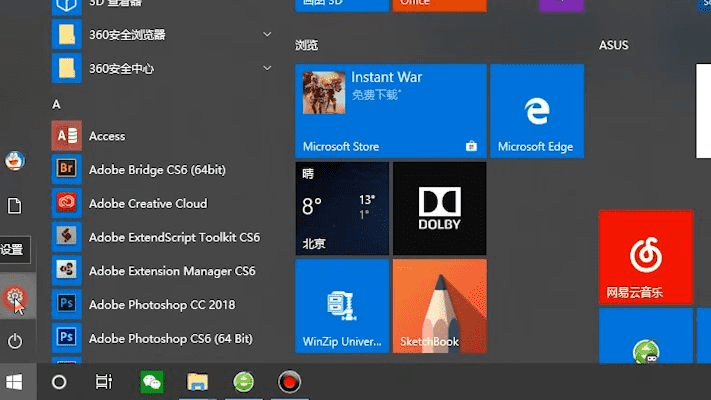Open Settings gear icon in Start sidebar
The image size is (711, 400).
click(x=15, y=298)
